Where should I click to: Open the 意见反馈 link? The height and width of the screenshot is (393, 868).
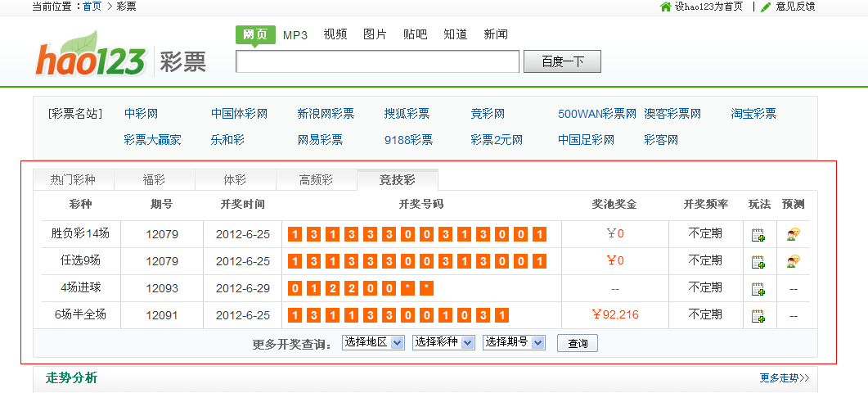click(795, 7)
